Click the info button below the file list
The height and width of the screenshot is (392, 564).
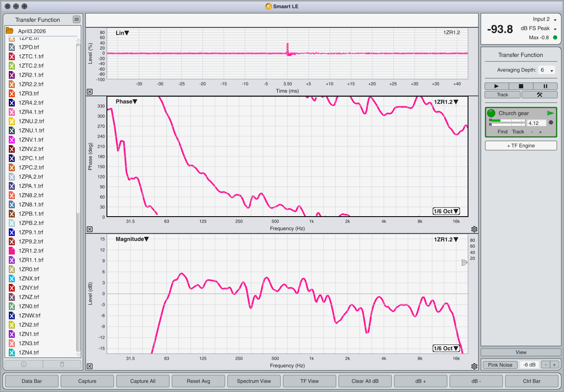point(24,364)
